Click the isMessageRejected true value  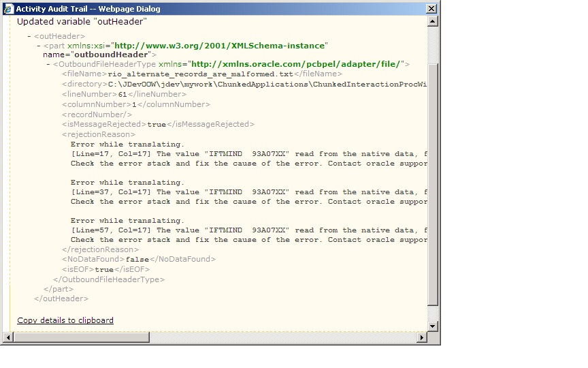(157, 125)
